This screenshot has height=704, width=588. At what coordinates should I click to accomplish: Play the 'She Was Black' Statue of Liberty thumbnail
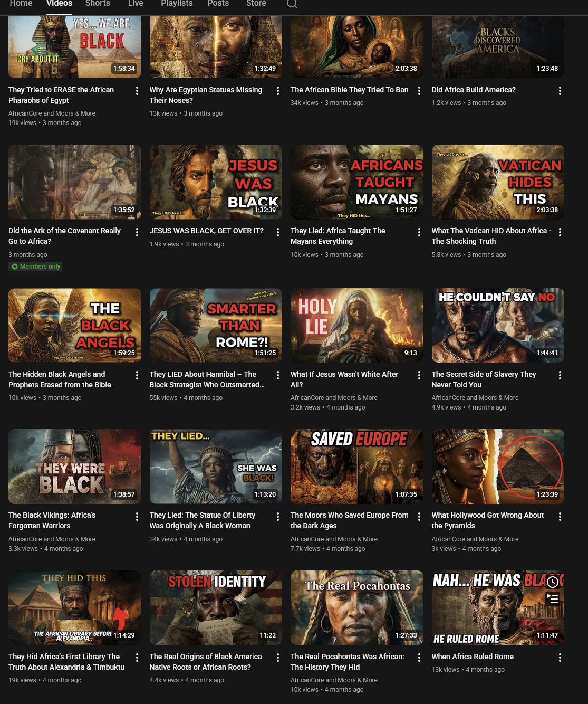(x=216, y=467)
